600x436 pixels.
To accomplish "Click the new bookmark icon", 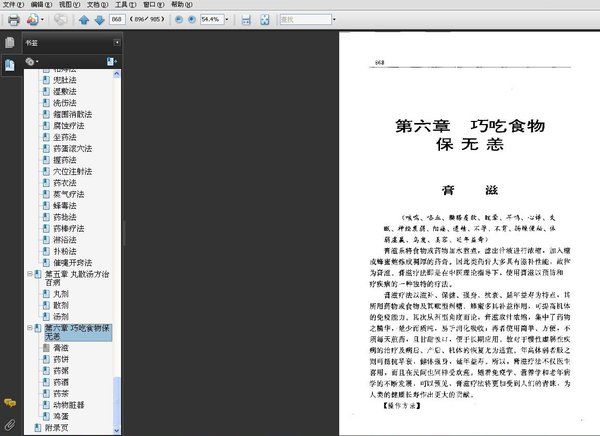I will [x=111, y=61].
